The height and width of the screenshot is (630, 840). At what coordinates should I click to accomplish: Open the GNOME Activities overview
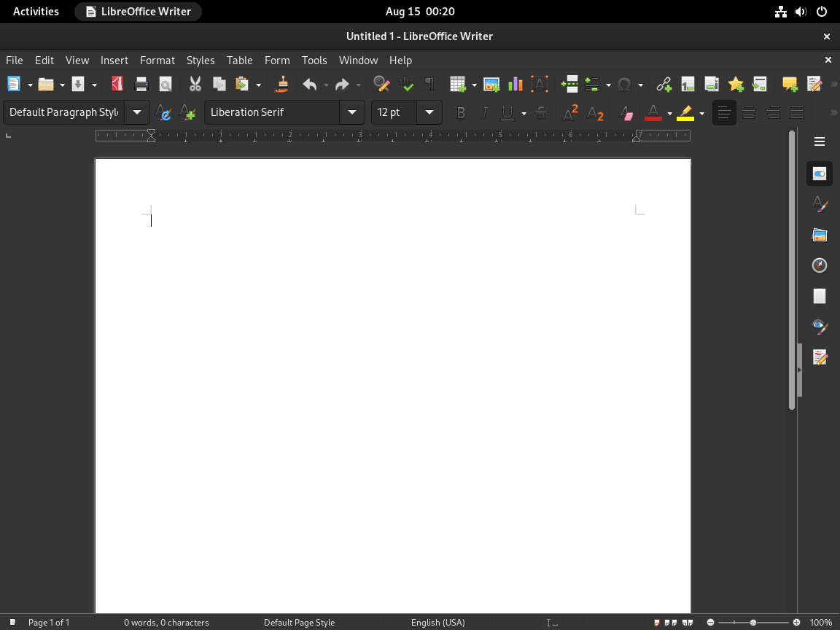point(34,11)
